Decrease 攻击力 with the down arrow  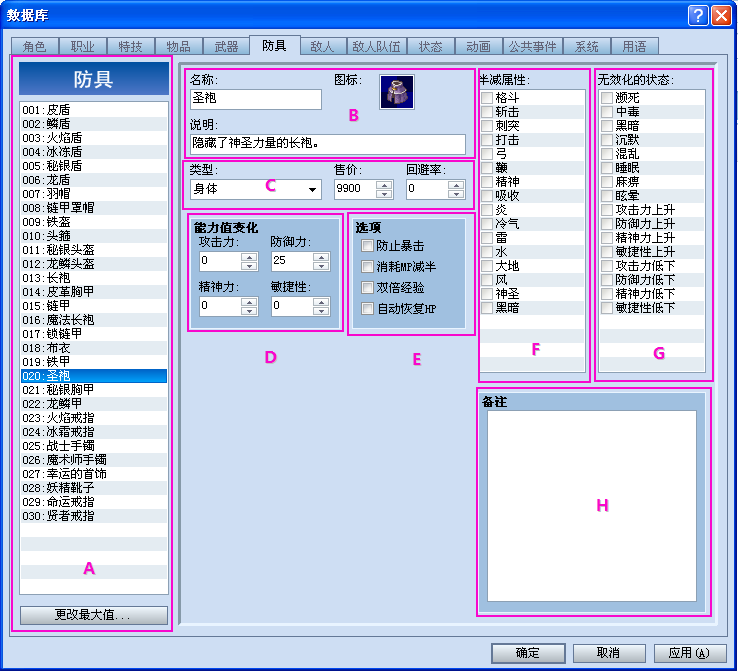pos(249,266)
